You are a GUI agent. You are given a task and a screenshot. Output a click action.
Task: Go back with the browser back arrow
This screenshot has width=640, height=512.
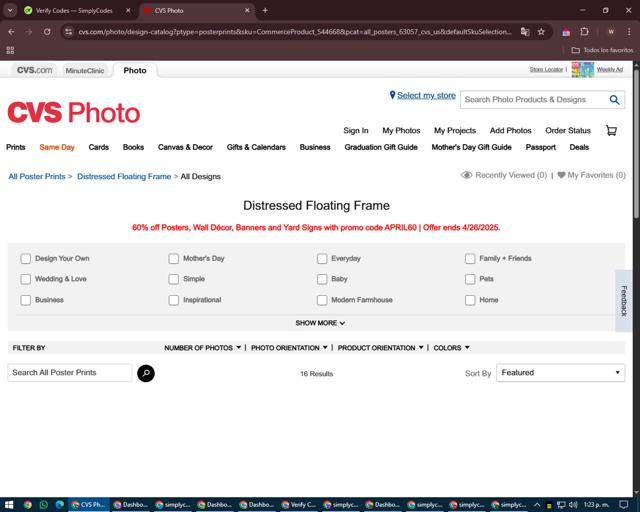coord(11,32)
